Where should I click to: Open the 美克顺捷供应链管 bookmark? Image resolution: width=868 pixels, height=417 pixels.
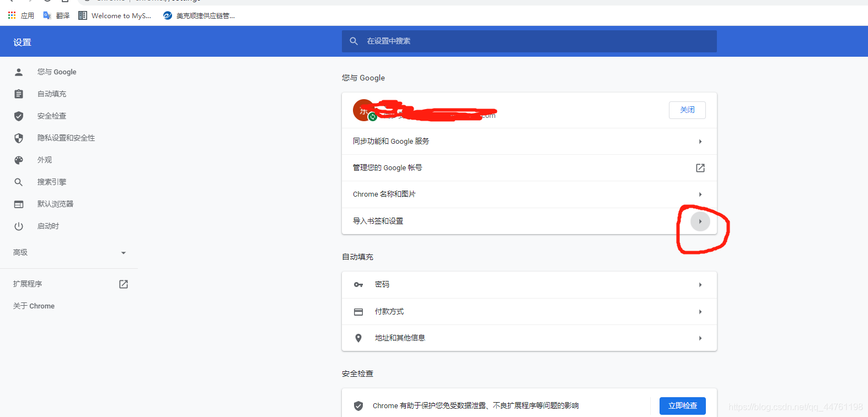pyautogui.click(x=199, y=15)
